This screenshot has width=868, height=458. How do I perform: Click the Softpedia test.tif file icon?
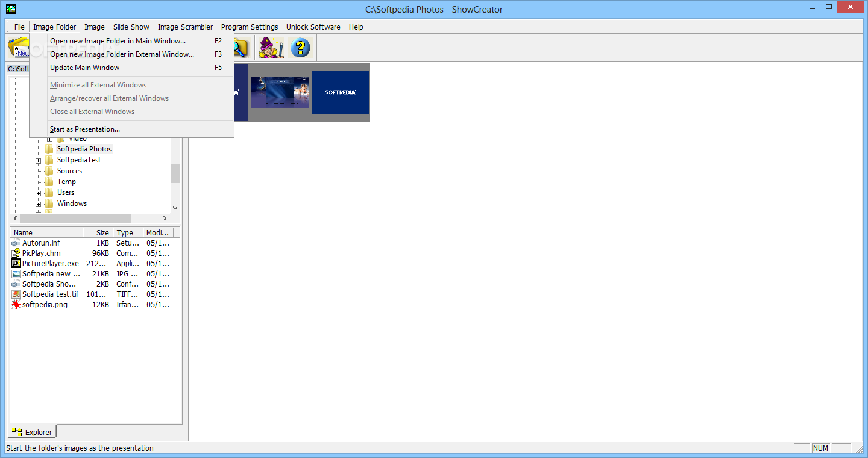[16, 294]
